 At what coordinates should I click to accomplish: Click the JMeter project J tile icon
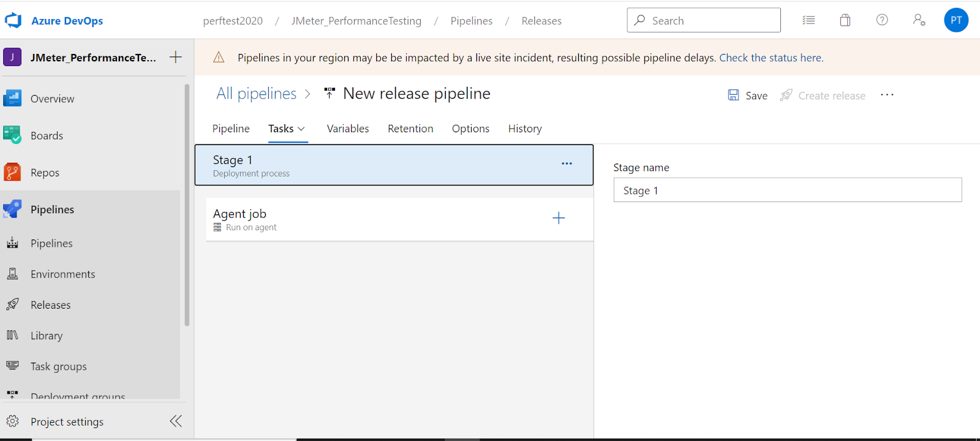point(12,57)
